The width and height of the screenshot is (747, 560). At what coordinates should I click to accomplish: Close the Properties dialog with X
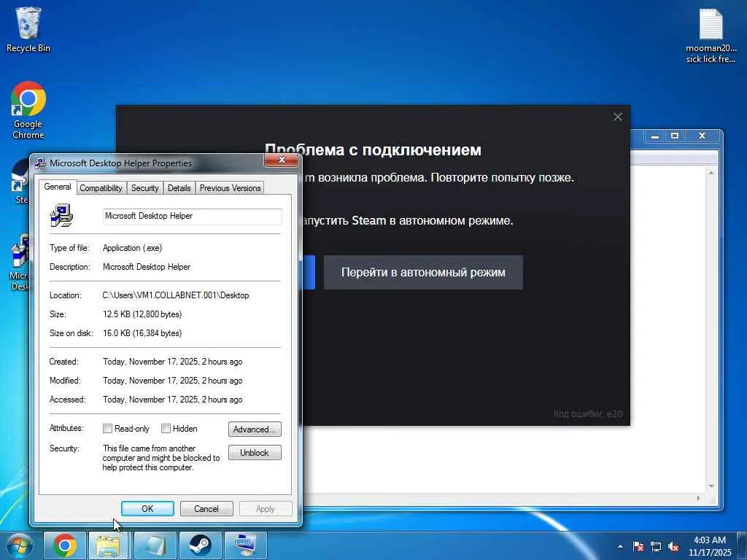pos(281,160)
